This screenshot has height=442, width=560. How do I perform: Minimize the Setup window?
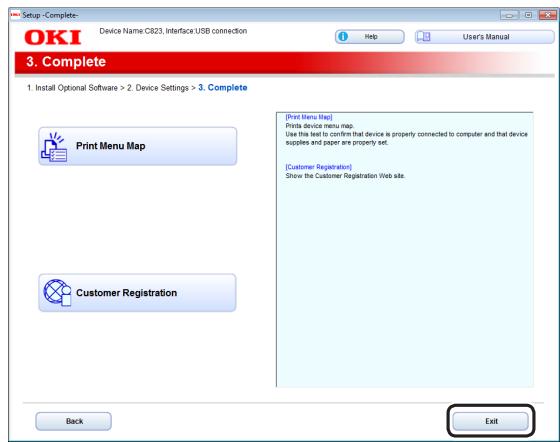[x=509, y=15]
